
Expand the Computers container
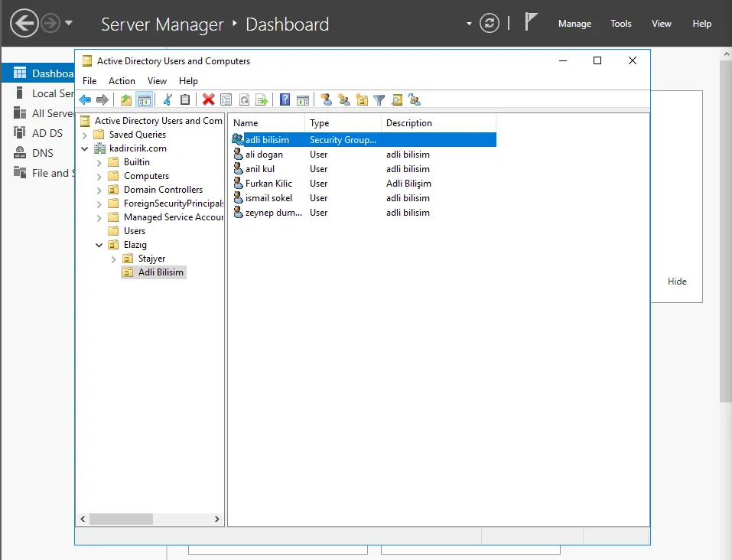(99, 177)
